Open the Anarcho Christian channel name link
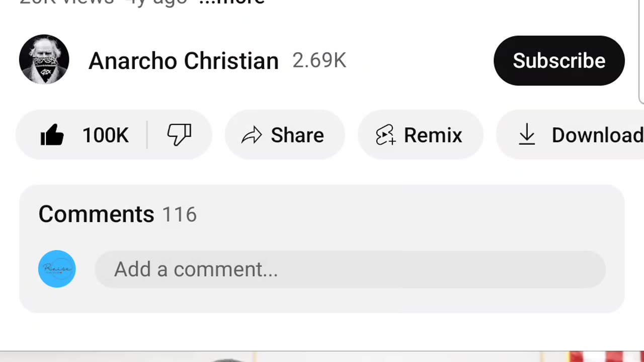The image size is (644, 362). tap(183, 61)
